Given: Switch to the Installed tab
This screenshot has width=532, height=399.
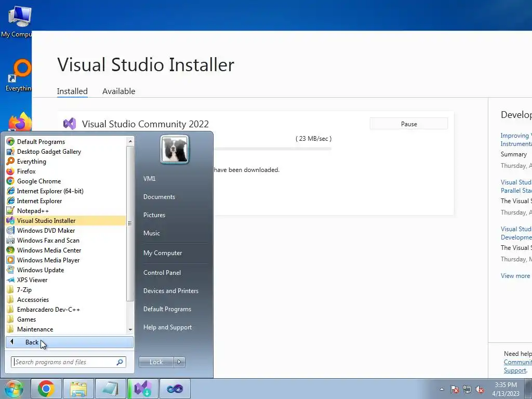Looking at the screenshot, I should [72, 91].
